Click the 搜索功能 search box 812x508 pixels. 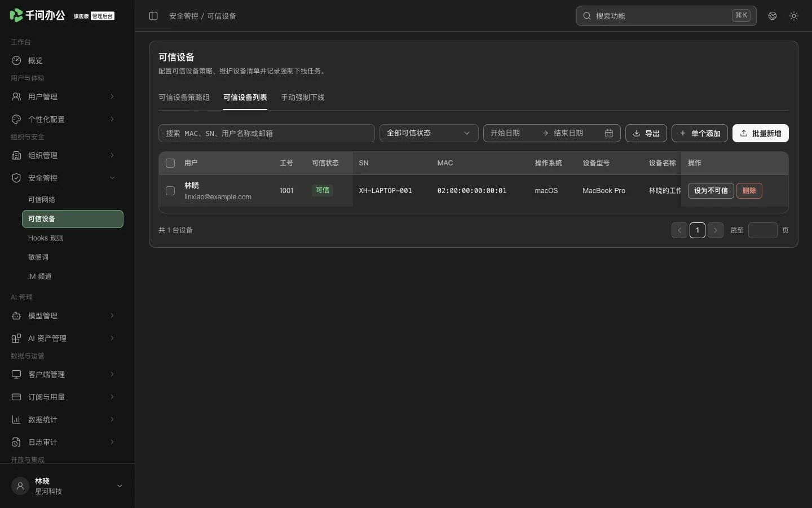click(x=667, y=16)
